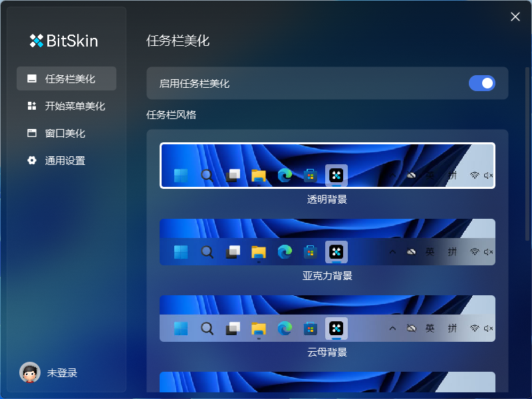Click file explorer icon in 亚克力背景 preview
This screenshot has height=399, width=532.
pyautogui.click(x=259, y=252)
